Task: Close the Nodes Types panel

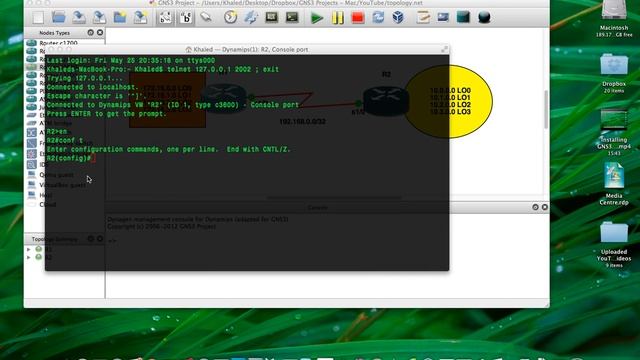Action: pos(100,32)
